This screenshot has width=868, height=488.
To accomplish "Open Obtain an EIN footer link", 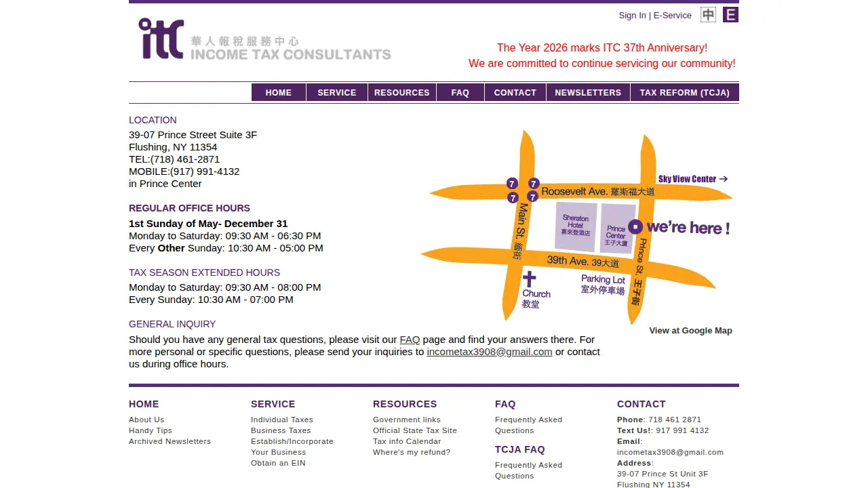I will 278,463.
